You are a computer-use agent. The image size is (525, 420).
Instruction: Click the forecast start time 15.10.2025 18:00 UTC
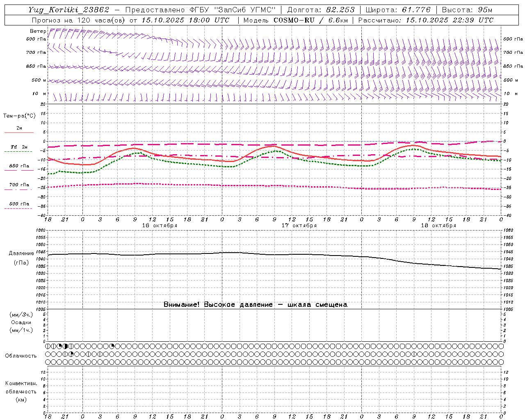pos(185,20)
